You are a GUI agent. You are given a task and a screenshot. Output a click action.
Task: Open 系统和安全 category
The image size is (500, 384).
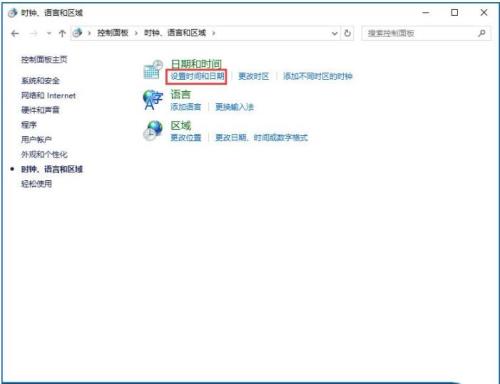(x=40, y=80)
